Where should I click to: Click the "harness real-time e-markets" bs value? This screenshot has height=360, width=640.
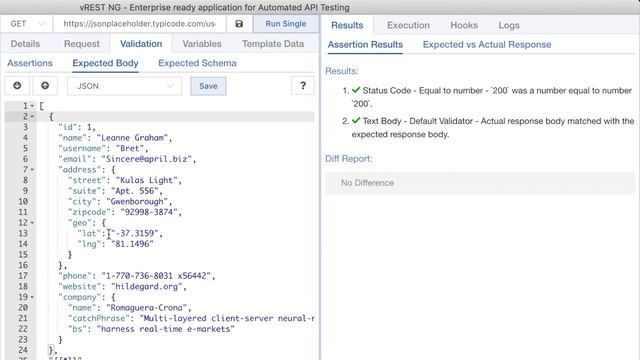point(166,329)
